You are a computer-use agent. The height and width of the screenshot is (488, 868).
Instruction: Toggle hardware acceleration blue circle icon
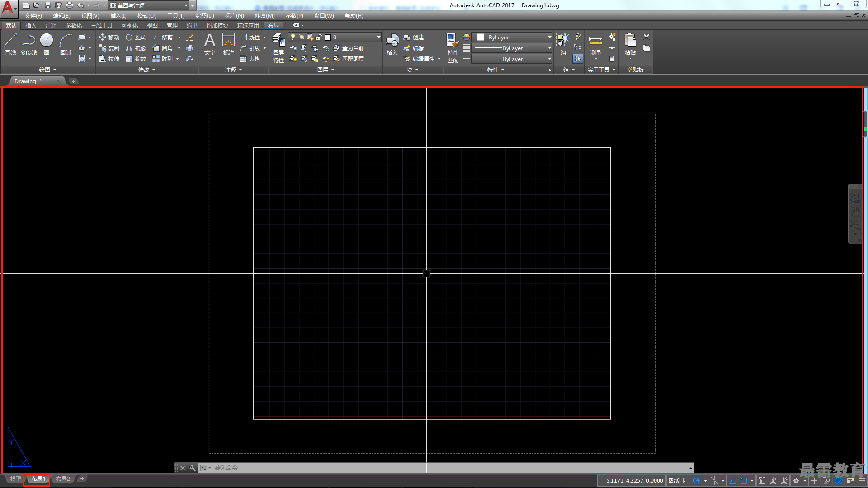tap(839, 481)
